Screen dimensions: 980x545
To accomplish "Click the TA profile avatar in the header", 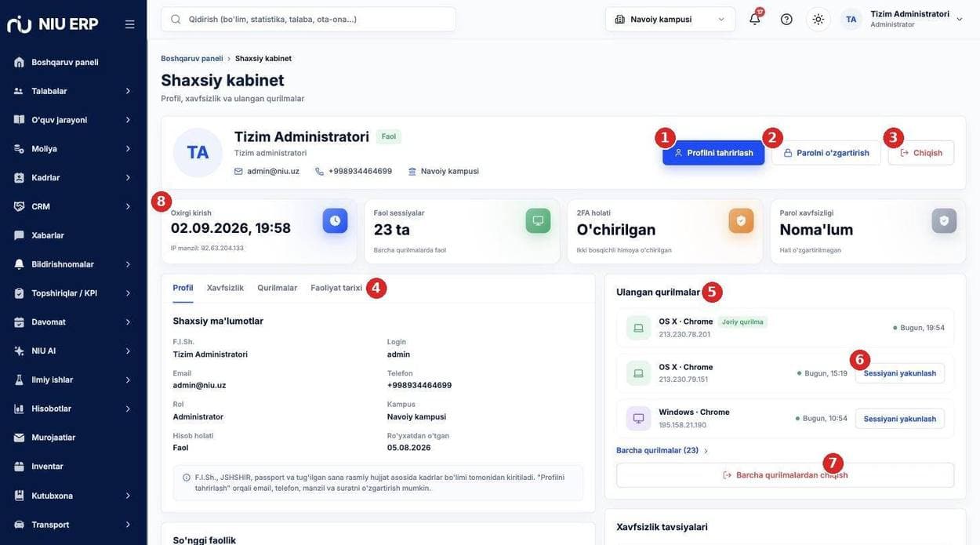I will click(x=851, y=19).
